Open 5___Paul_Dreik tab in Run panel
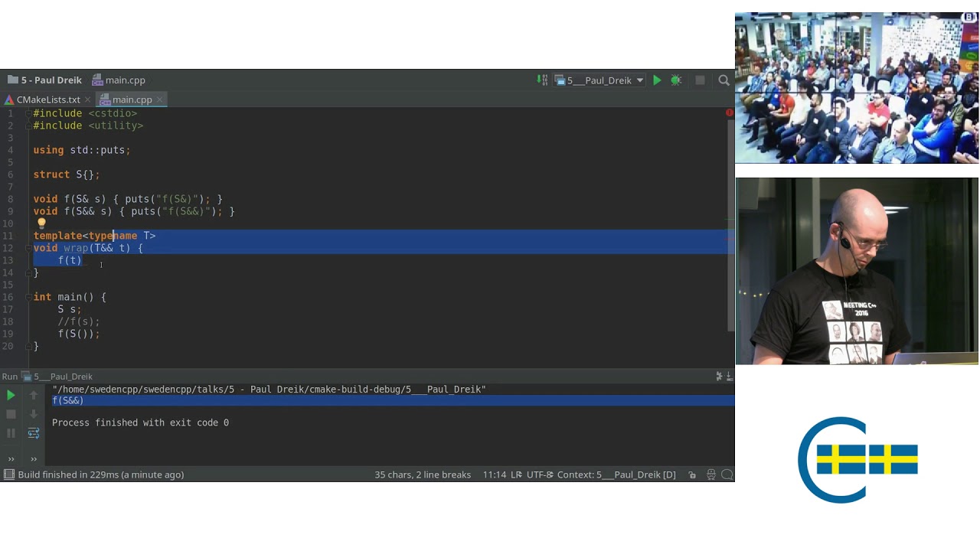 tap(57, 376)
